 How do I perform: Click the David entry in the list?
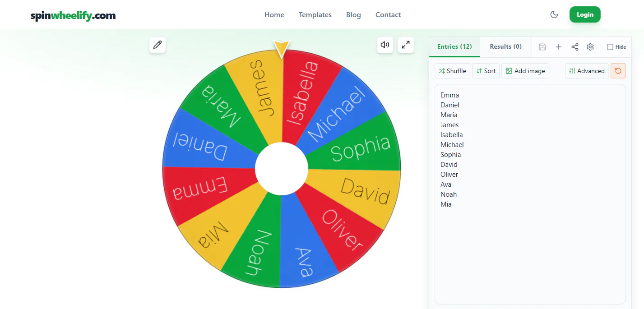click(x=449, y=165)
